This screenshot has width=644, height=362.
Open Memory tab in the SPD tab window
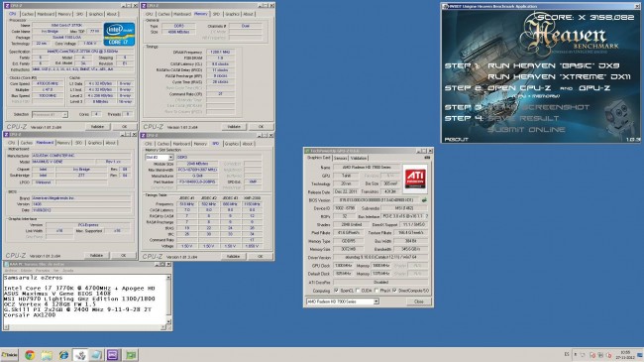pyautogui.click(x=200, y=144)
